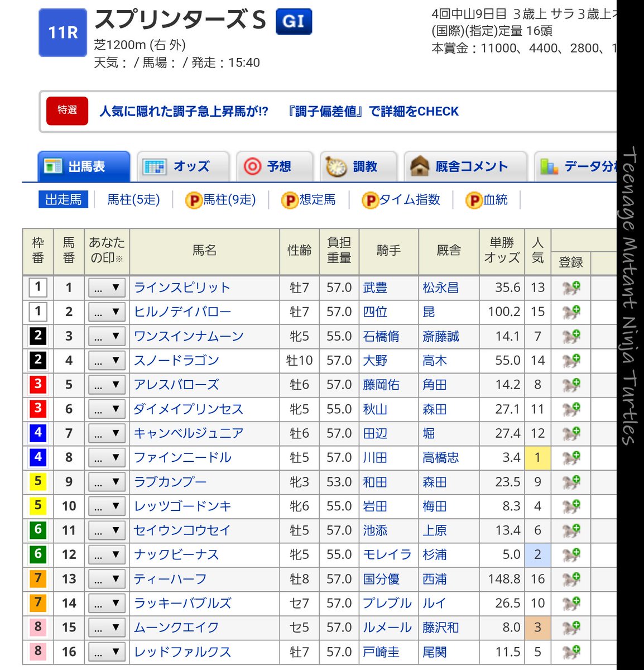Open the 予想 tab
Screen dimensions: 644x670
tap(275, 166)
